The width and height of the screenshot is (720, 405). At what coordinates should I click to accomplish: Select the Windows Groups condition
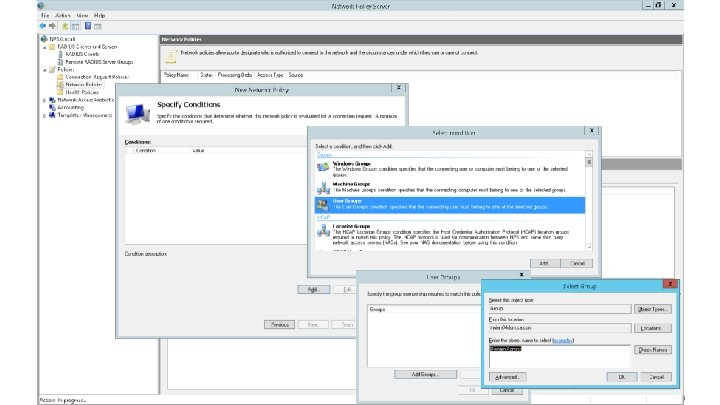450,169
